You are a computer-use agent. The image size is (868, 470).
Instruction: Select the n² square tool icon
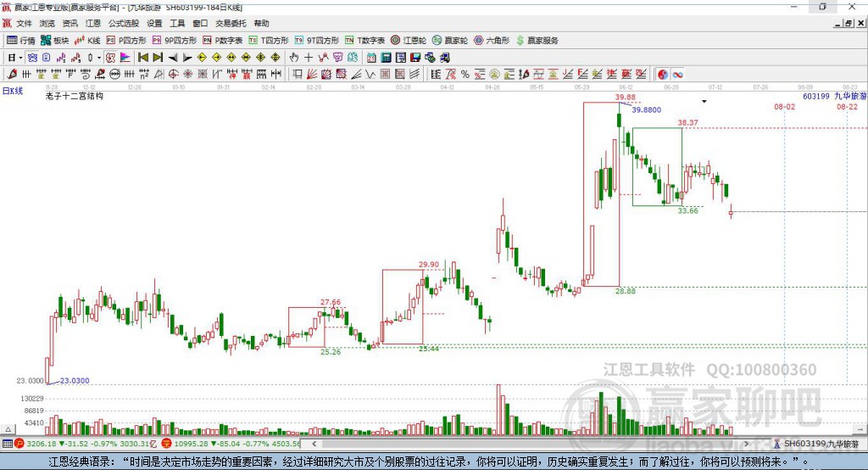pyautogui.click(x=144, y=75)
